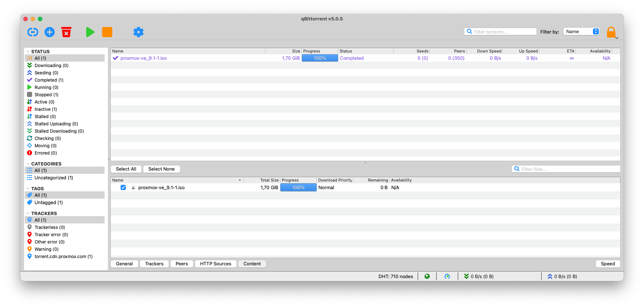Viewport: 644px width, 308px height.
Task: Click the Add Torrent File plus icon
Action: click(x=50, y=32)
